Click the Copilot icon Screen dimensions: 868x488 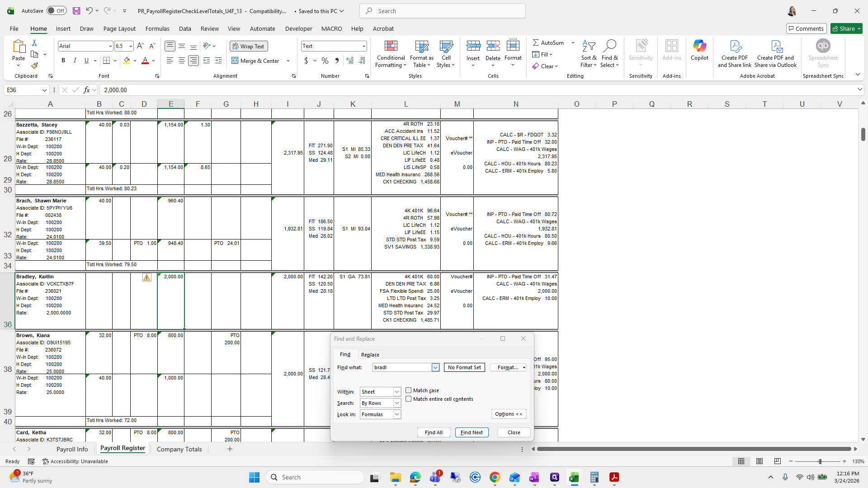(699, 50)
